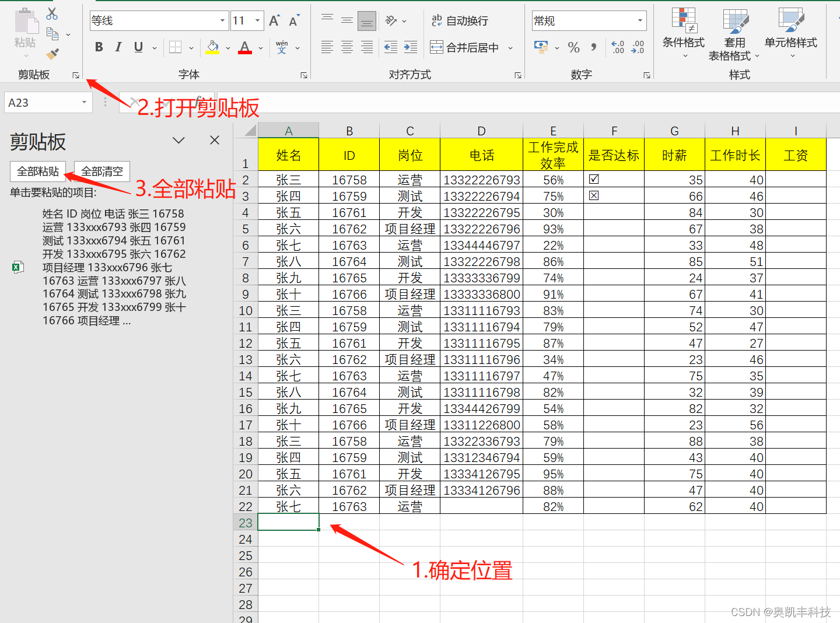Apply percent style

tap(574, 47)
